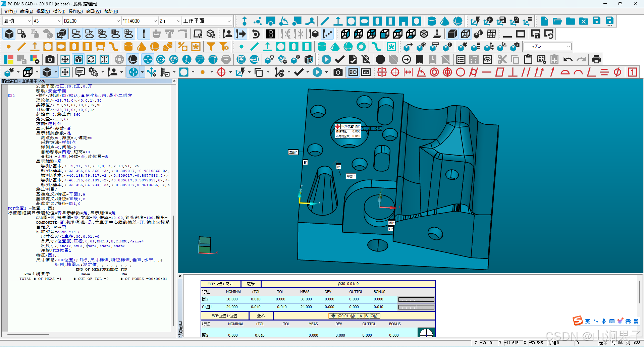Switch the IME 英 language indicator

coord(588,321)
